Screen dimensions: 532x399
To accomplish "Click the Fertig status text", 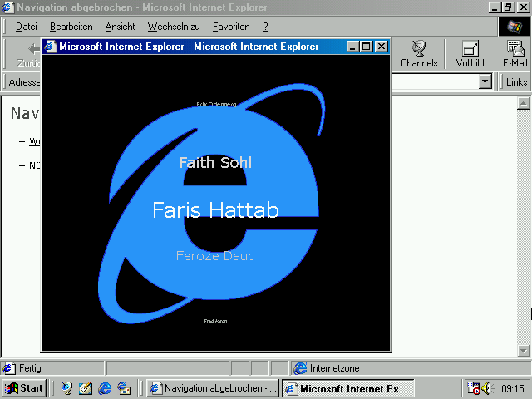I will pyautogui.click(x=30, y=368).
